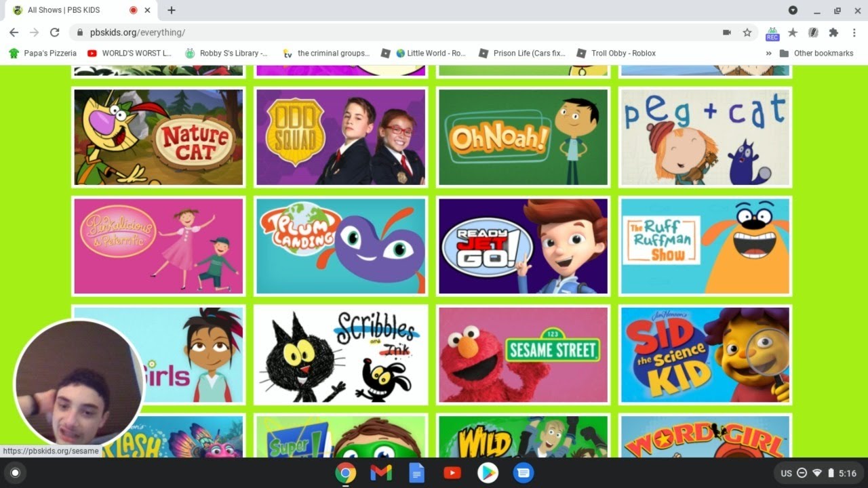
Task: Open Sid the Science Kid show
Action: pyautogui.click(x=705, y=354)
